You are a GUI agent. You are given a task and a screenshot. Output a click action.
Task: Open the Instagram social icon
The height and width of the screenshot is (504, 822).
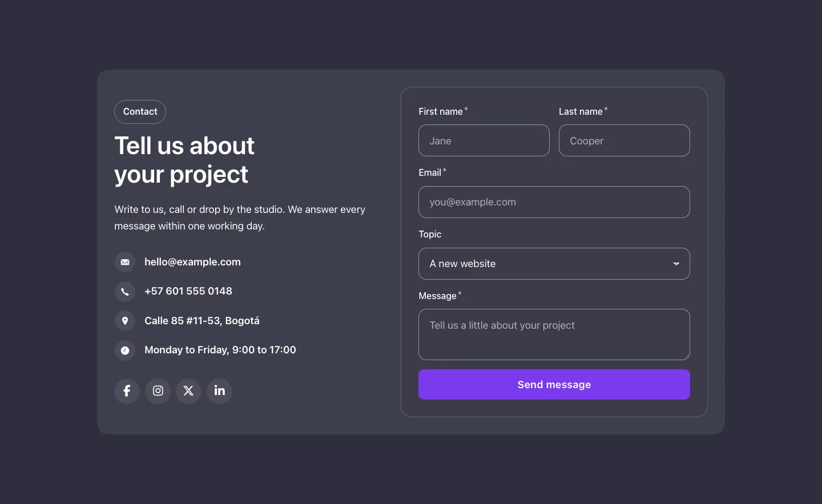158,391
